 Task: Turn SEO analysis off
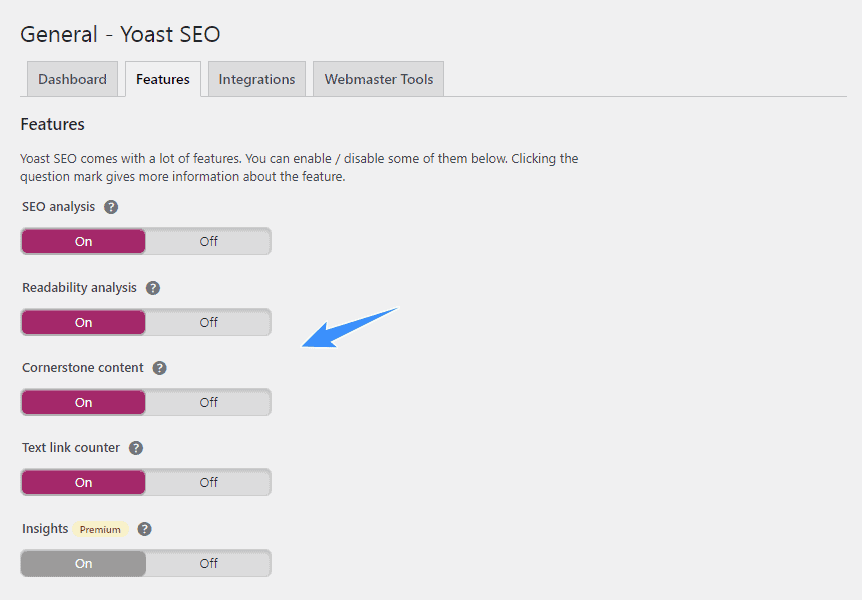208,241
